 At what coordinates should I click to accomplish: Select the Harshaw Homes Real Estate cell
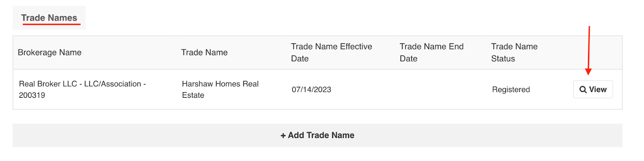231,89
